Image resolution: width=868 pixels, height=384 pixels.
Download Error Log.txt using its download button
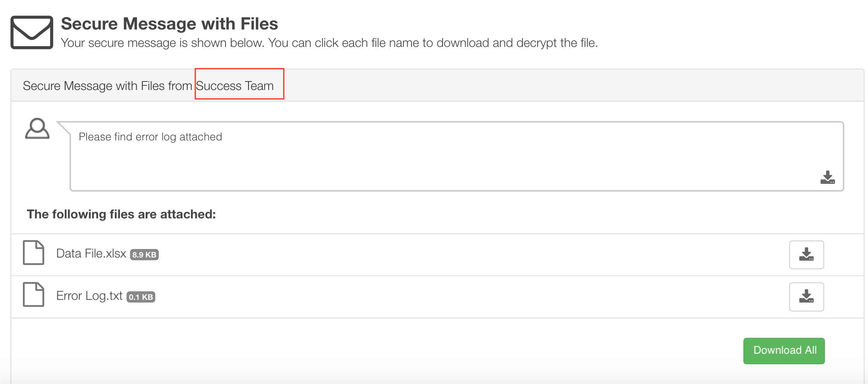pos(806,297)
